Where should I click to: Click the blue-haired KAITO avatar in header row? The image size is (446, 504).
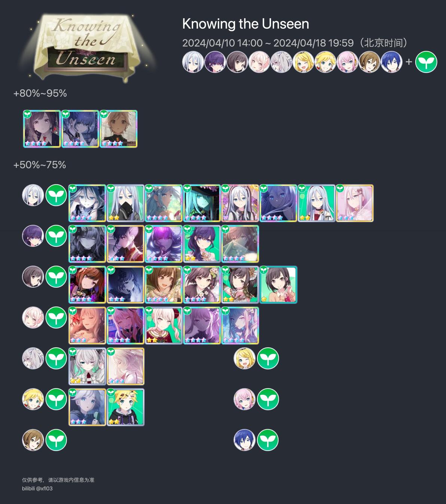[391, 62]
